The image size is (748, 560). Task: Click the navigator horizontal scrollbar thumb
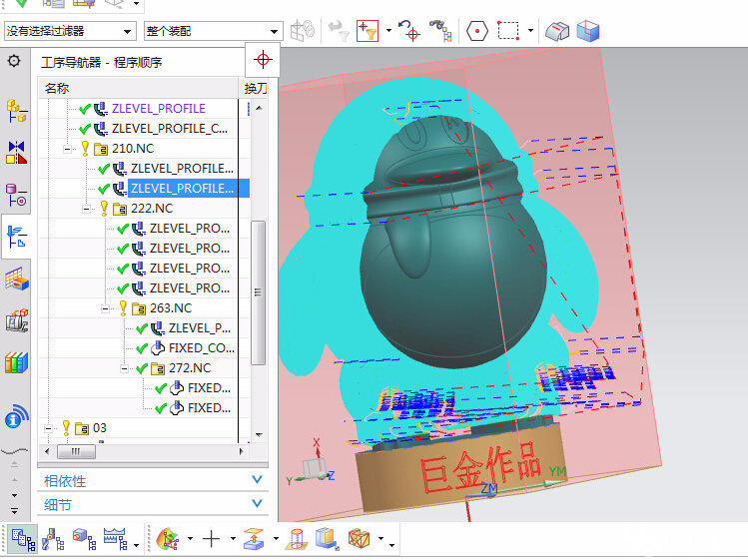point(76,451)
